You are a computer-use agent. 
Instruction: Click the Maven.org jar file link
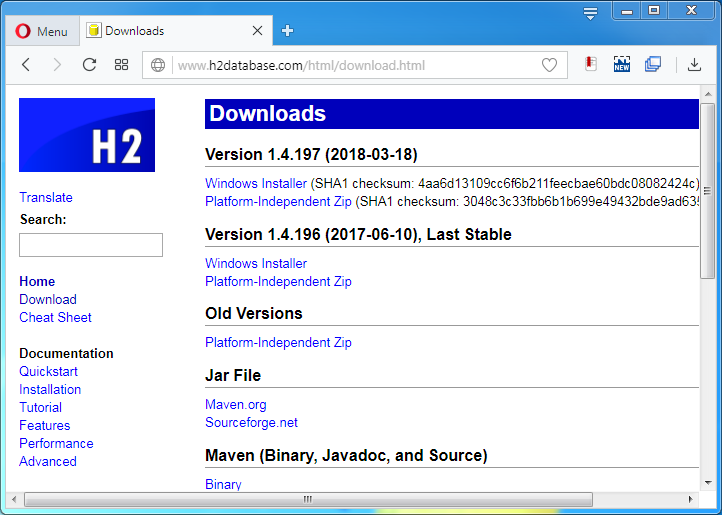[236, 404]
